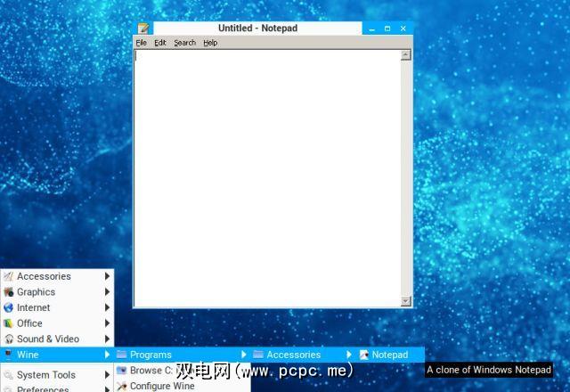The height and width of the screenshot is (392, 570).
Task: Click the Internet globe icon
Action: click(x=8, y=307)
